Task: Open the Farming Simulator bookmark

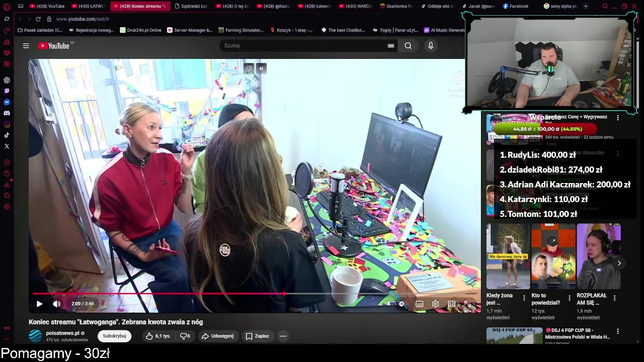Action: point(241,30)
